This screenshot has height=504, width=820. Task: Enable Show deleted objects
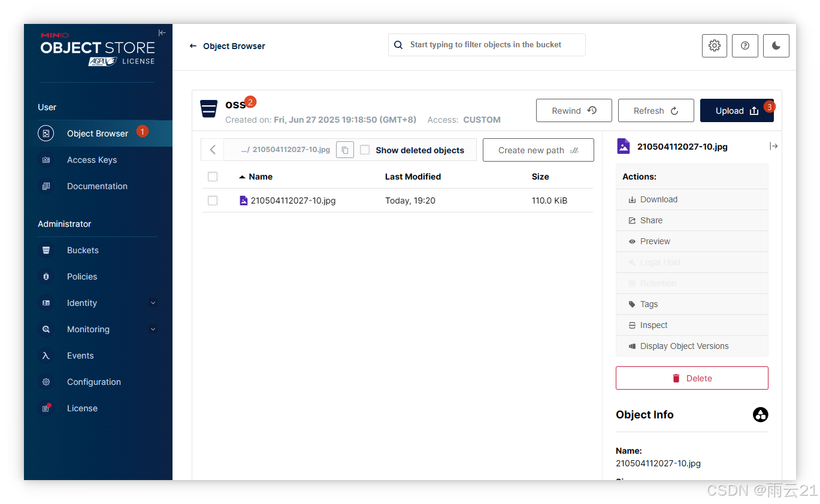(x=365, y=150)
